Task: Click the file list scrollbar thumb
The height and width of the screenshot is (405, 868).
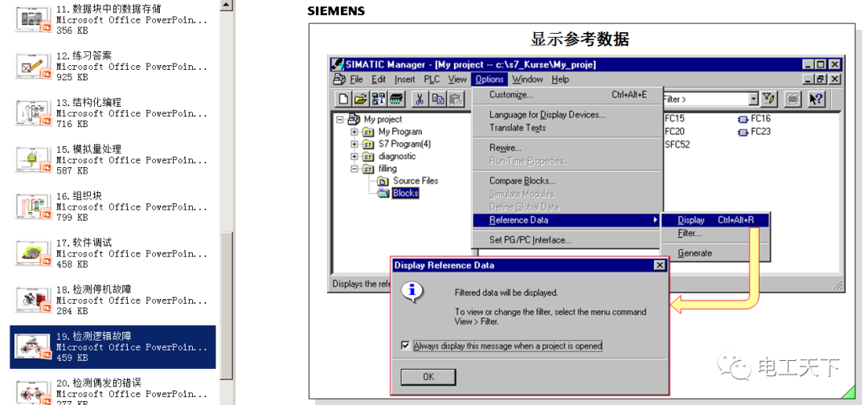Action: 226,306
